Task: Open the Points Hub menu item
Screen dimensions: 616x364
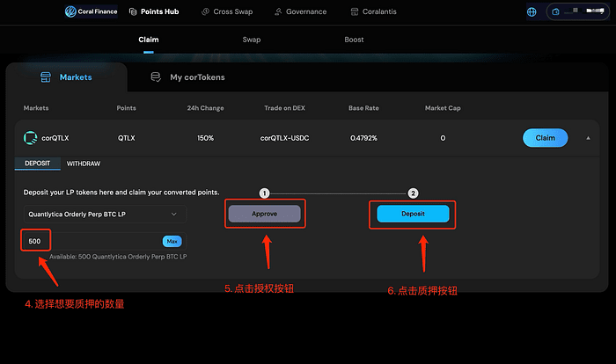Action: [x=154, y=11]
